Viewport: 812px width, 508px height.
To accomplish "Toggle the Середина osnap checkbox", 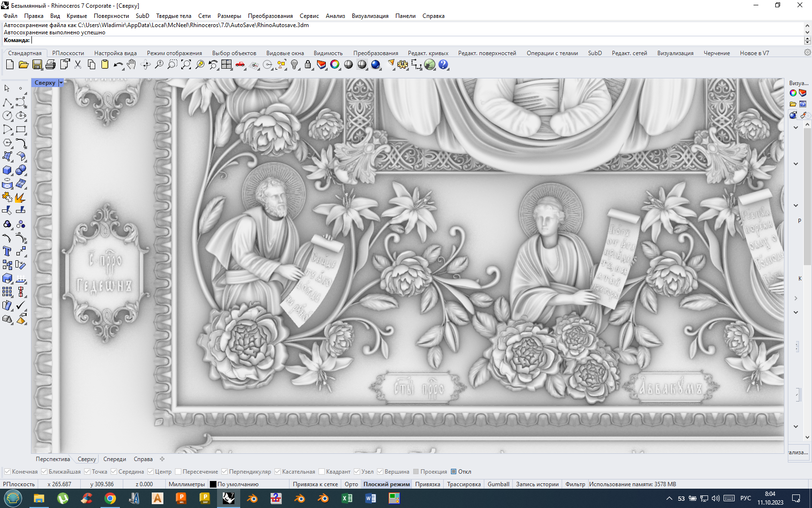I will click(114, 472).
